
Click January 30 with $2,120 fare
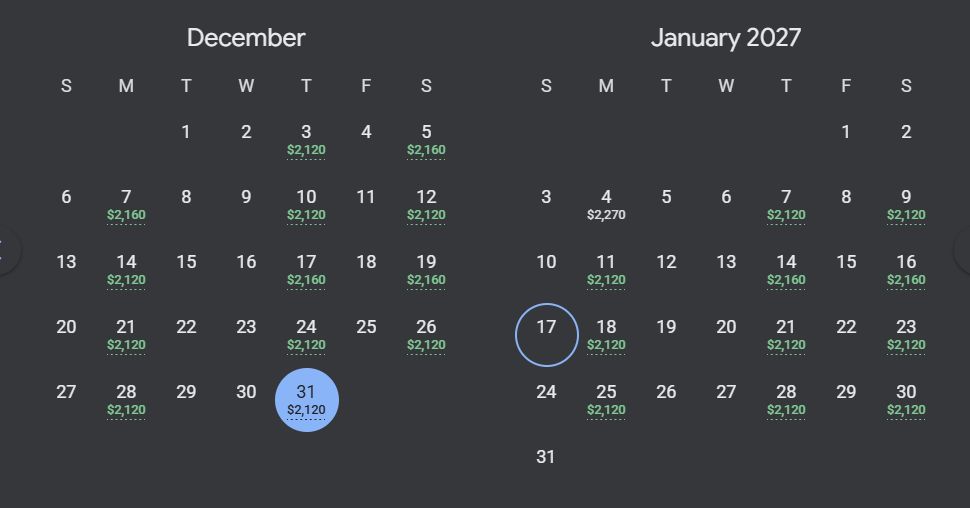coord(906,400)
